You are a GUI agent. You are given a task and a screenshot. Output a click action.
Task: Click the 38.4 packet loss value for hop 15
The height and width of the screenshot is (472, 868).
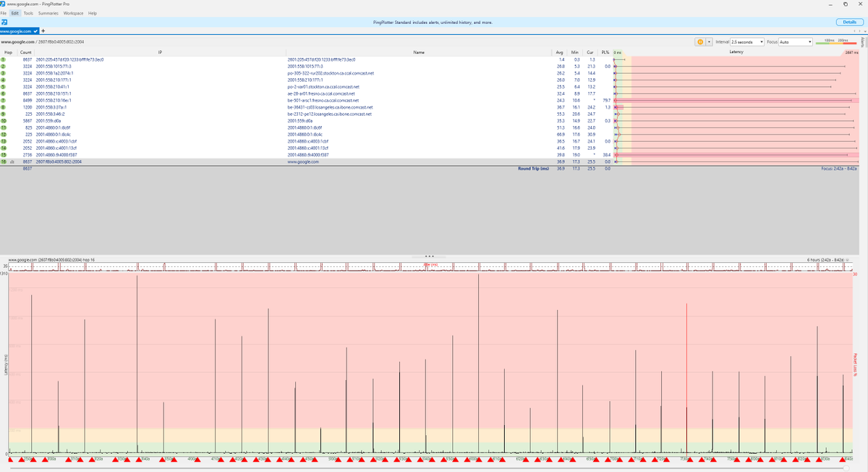coord(607,155)
